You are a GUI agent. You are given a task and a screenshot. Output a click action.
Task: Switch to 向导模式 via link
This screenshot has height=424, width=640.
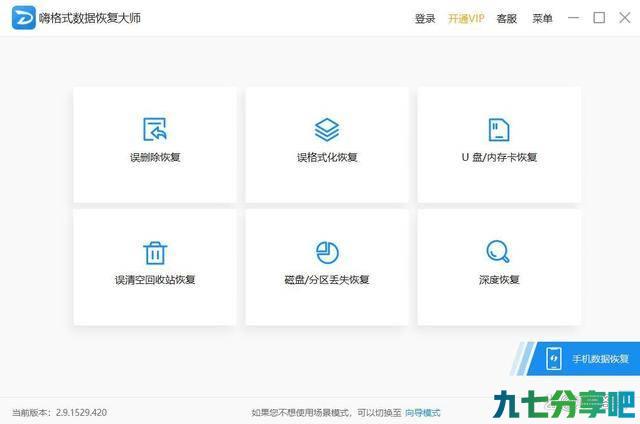click(x=423, y=413)
